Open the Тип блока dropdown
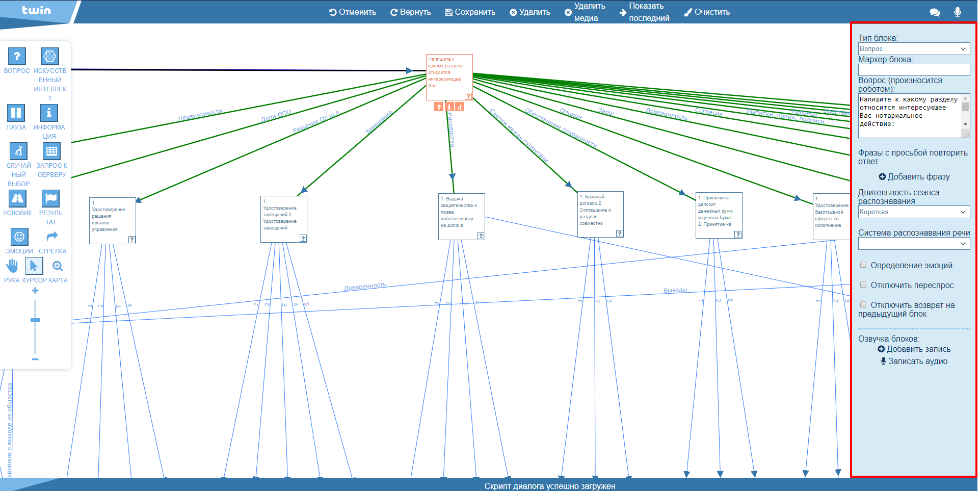Viewport: 980px width, 491px height. 913,49
